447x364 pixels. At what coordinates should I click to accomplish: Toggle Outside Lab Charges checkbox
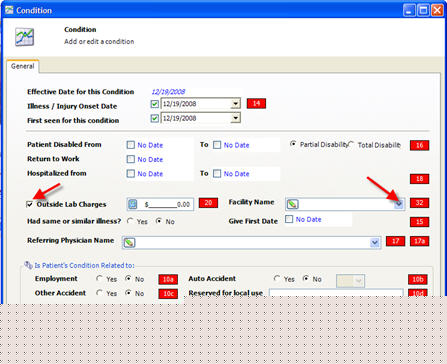[30, 204]
